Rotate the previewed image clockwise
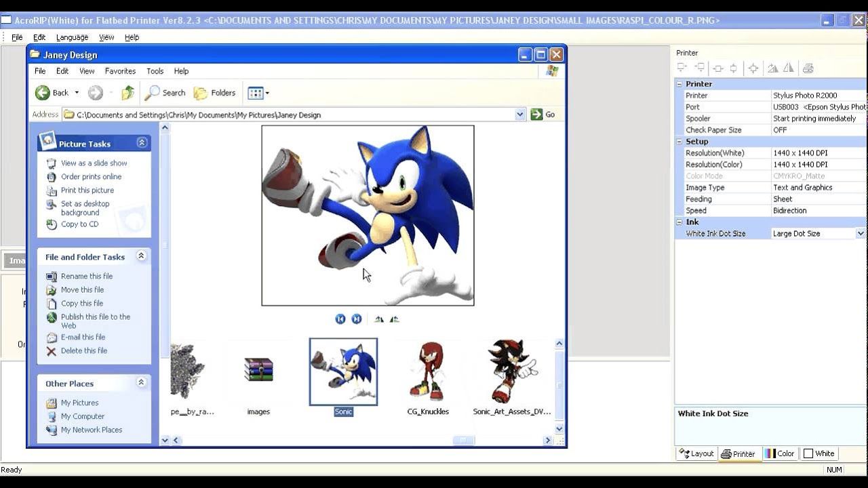This screenshot has height=488, width=868. [379, 319]
